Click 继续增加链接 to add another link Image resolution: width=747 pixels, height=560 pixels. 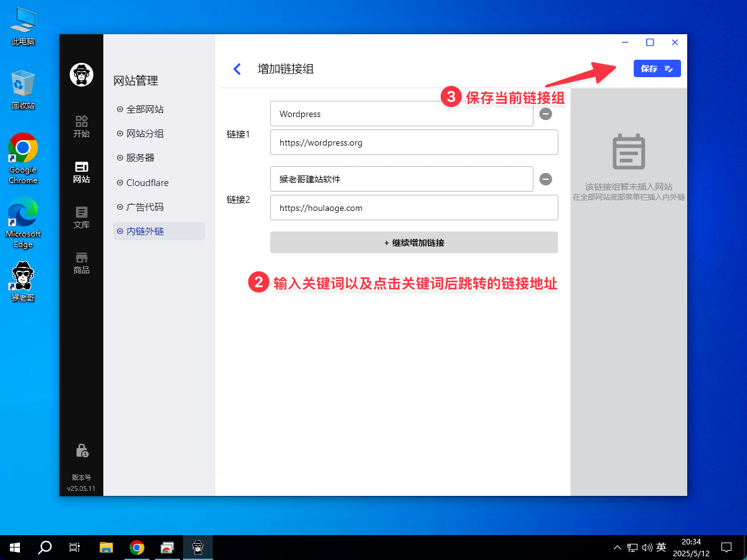coord(414,243)
